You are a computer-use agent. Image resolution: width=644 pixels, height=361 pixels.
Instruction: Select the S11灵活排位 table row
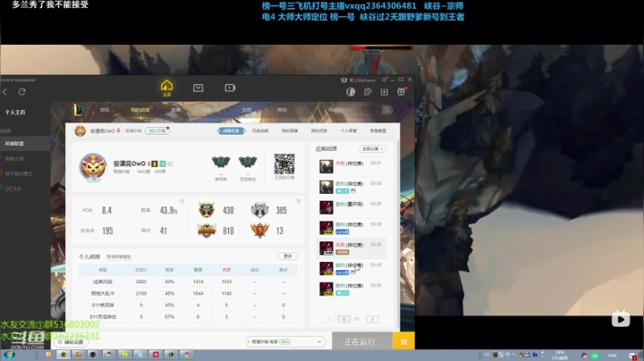tap(188, 316)
